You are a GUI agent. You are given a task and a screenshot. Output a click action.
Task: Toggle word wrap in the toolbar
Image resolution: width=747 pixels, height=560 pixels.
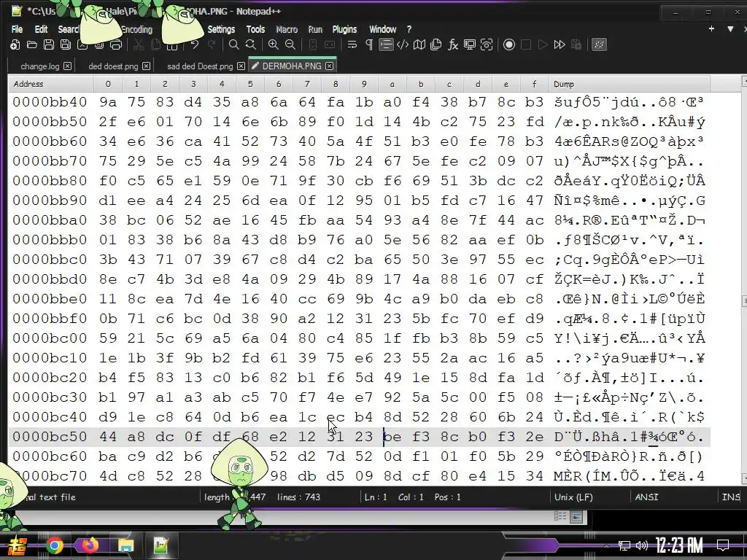352,44
